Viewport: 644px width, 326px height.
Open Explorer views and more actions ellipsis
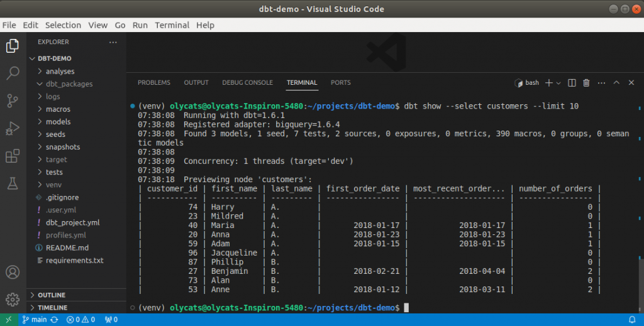tap(113, 42)
